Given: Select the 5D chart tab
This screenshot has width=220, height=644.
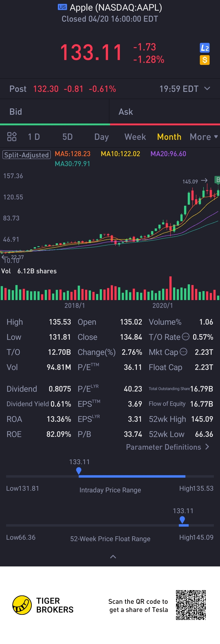Looking at the screenshot, I should (x=67, y=137).
